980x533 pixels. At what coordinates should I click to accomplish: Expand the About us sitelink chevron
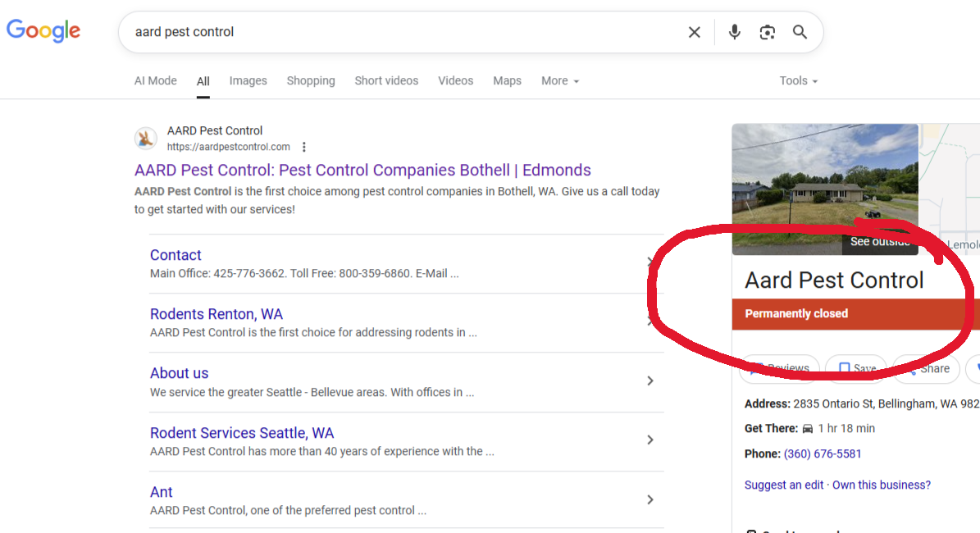[x=650, y=381]
